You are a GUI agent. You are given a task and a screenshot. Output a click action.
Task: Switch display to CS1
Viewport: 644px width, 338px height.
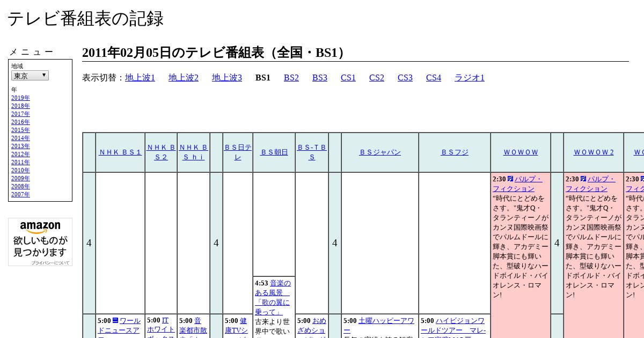pos(348,78)
